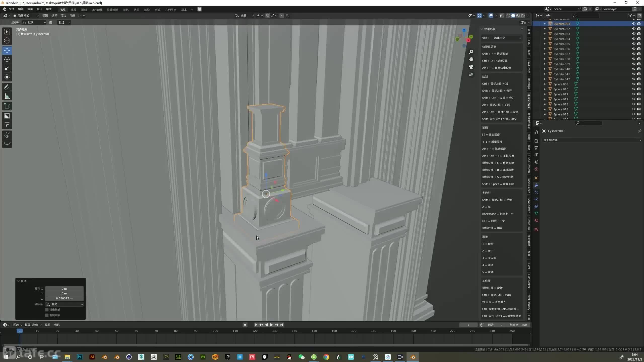Open Render properties tab icon
The height and width of the screenshot is (362, 644).
tap(536, 141)
